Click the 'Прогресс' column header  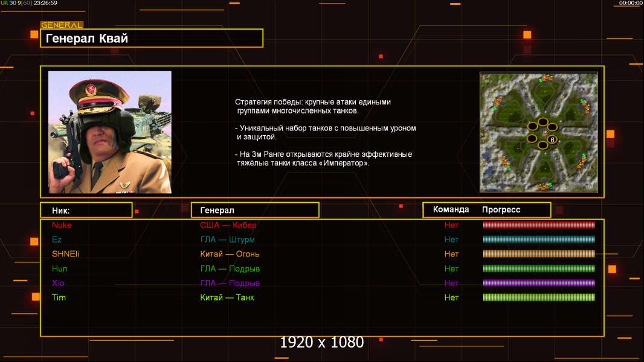point(501,210)
